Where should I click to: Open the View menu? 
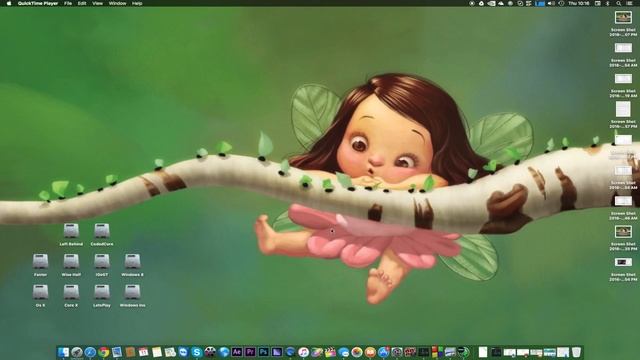pos(98,3)
